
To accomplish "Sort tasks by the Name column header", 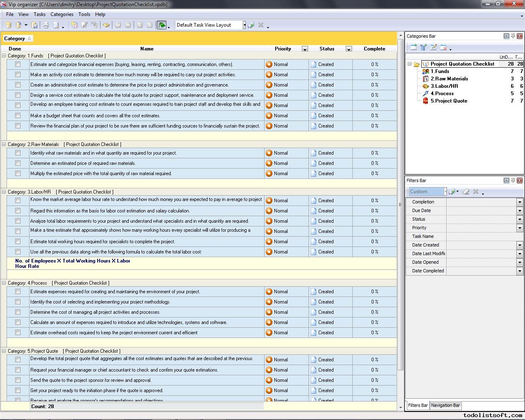I will coord(147,49).
